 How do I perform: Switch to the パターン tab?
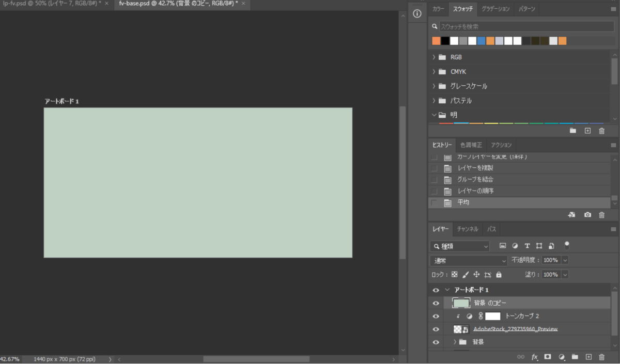point(526,9)
